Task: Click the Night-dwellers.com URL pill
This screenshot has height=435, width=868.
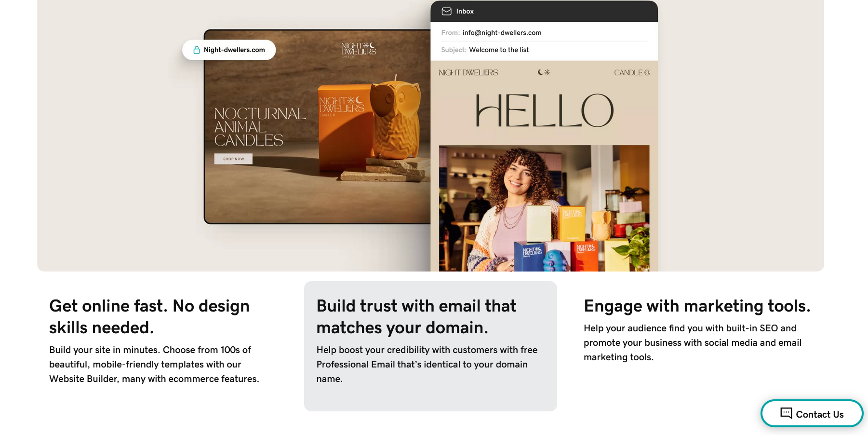Action: pyautogui.click(x=229, y=50)
